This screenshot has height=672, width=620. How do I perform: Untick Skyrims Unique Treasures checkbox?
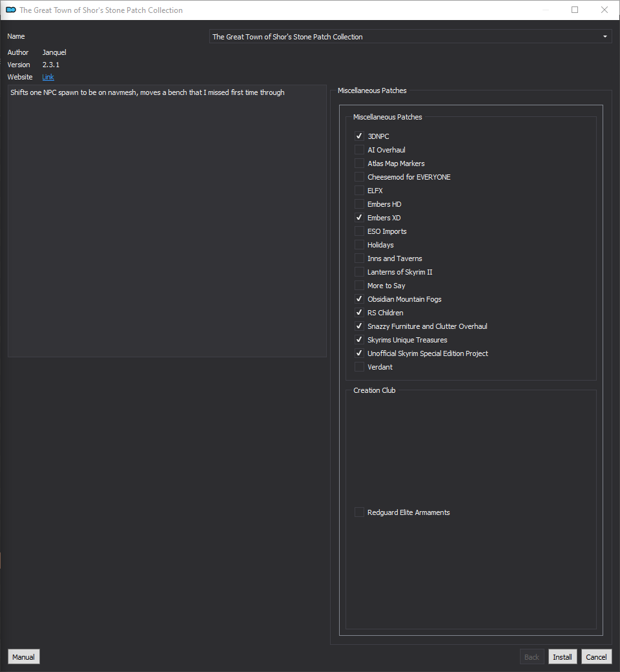[359, 340]
